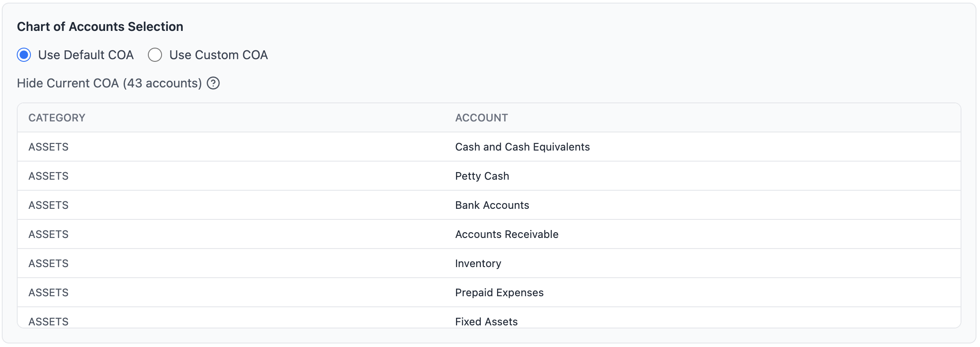
Task: Click ASSETS category cell in Bank Accounts row
Action: point(49,205)
